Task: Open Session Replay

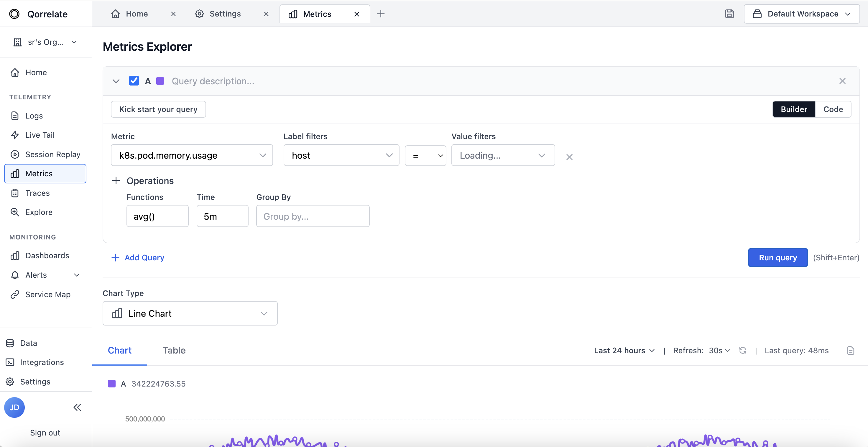Action: 52,154
